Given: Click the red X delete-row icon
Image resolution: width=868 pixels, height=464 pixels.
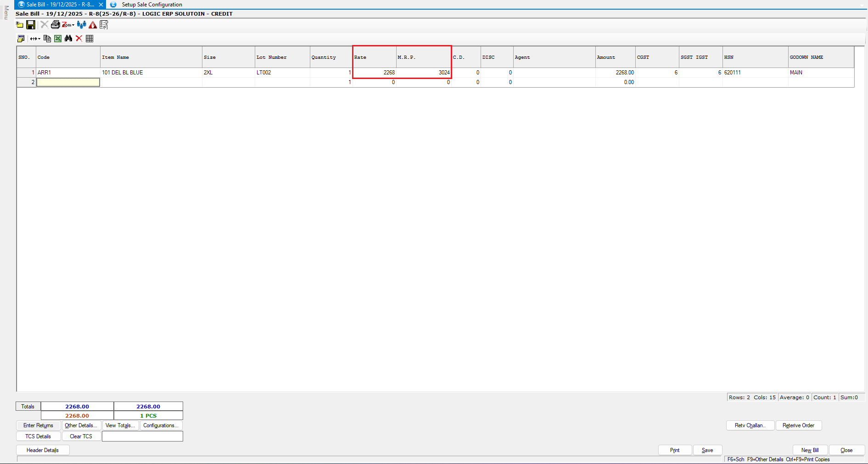Looking at the screenshot, I should [79, 39].
